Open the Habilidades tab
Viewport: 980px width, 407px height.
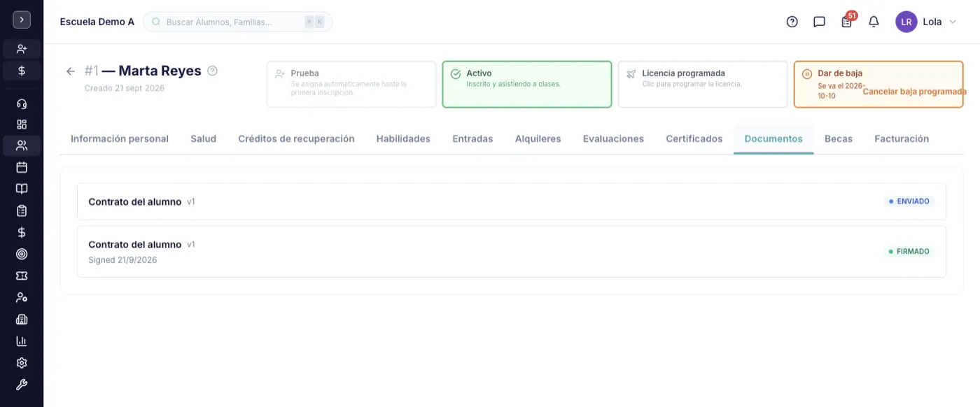(x=403, y=138)
